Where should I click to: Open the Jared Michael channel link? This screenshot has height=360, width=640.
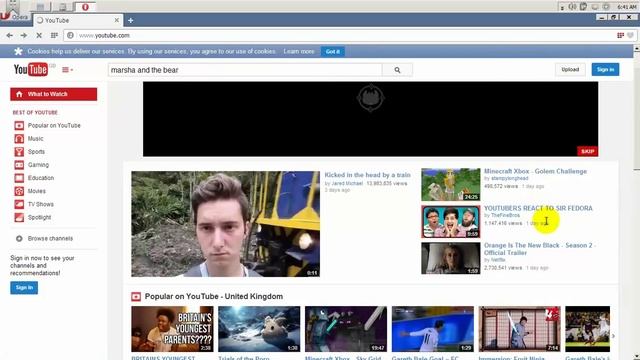(347, 184)
